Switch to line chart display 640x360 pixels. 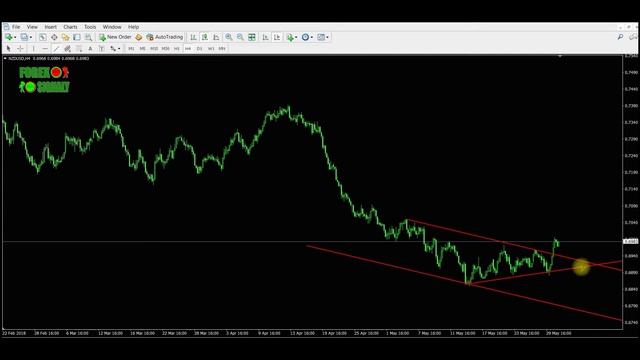(x=216, y=37)
